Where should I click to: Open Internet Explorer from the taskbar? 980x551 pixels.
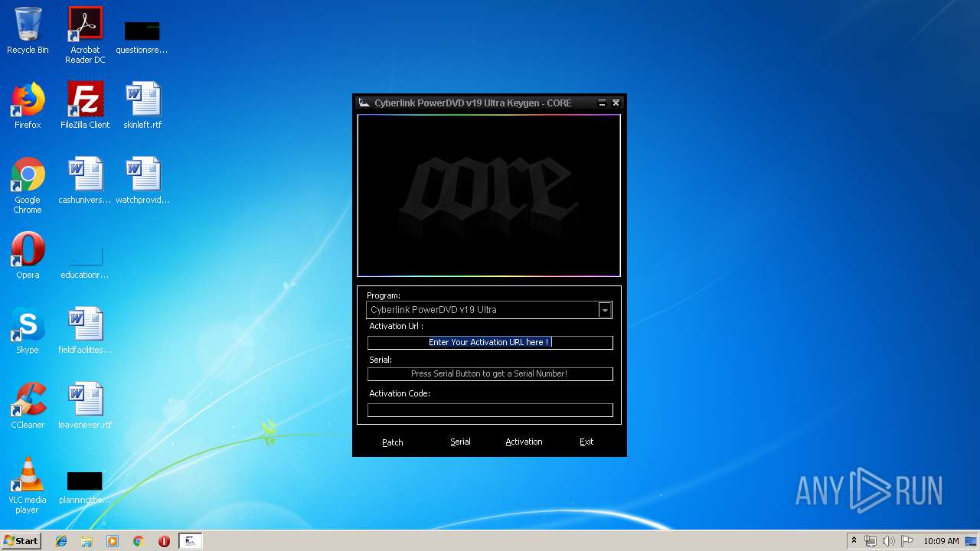pyautogui.click(x=61, y=541)
